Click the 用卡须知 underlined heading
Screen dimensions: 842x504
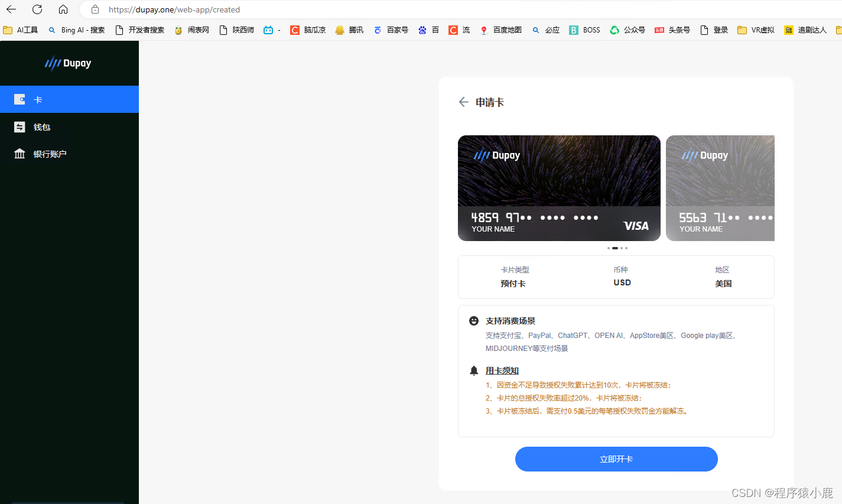[502, 370]
